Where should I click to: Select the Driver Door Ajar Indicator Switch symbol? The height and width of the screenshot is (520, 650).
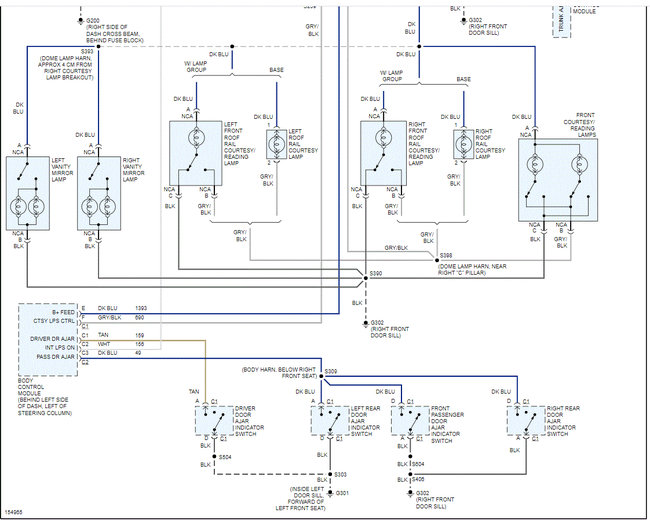(x=214, y=420)
